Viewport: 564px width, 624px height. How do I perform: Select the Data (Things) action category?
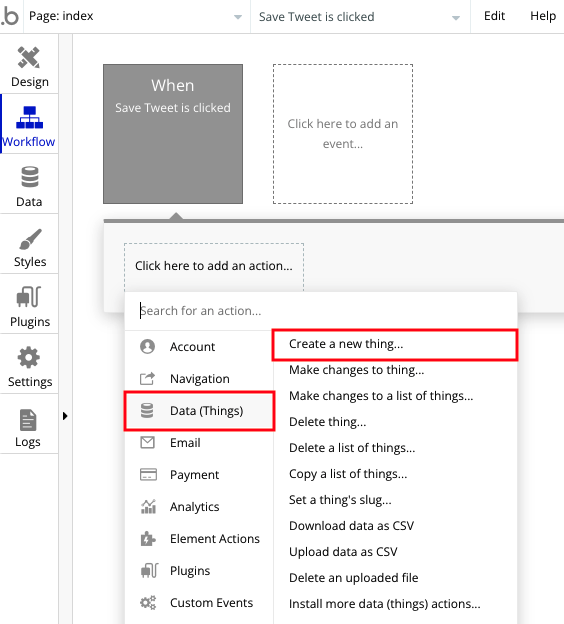(199, 411)
